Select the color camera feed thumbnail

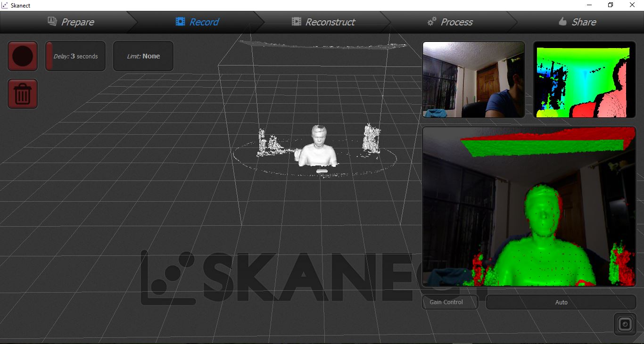pos(474,80)
